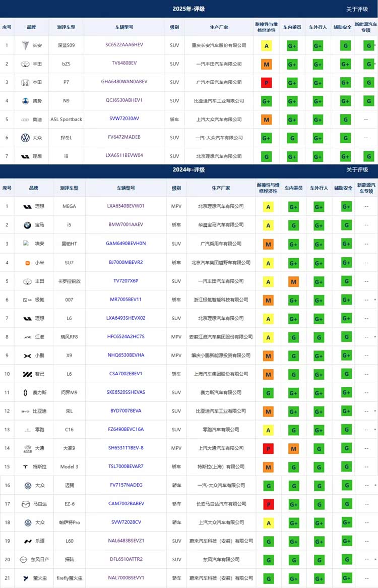Click the Honda brand logo
The width and height of the screenshot is (378, 588).
point(25,82)
